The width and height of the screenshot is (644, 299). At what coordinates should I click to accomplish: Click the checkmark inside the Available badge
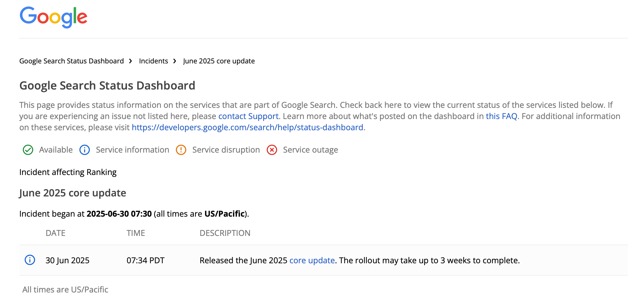tap(28, 150)
